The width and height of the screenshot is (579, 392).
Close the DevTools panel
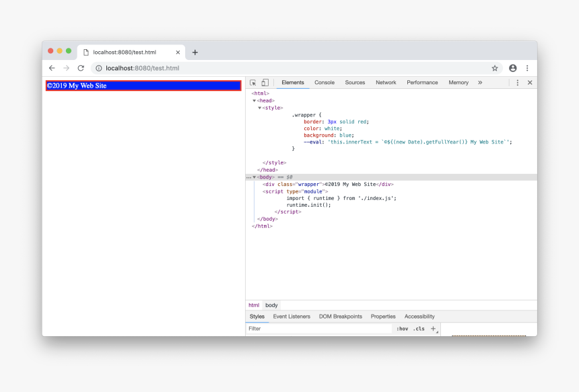click(x=530, y=83)
